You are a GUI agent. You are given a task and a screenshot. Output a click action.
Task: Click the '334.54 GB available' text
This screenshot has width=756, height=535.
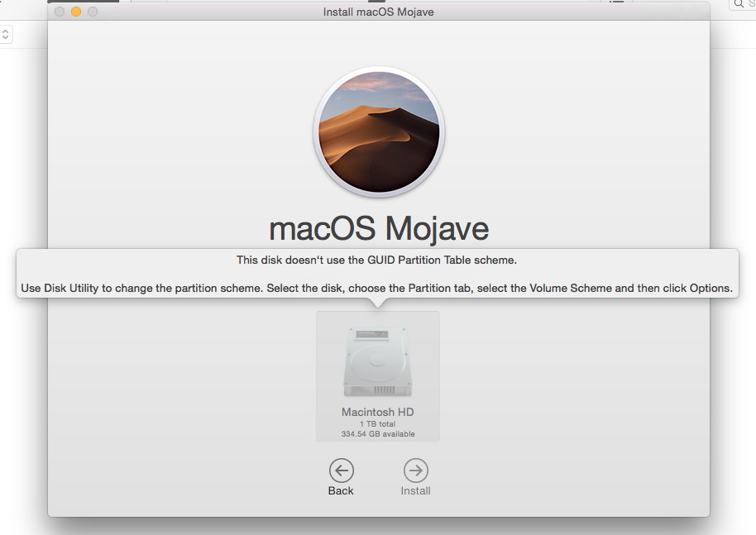(x=378, y=434)
